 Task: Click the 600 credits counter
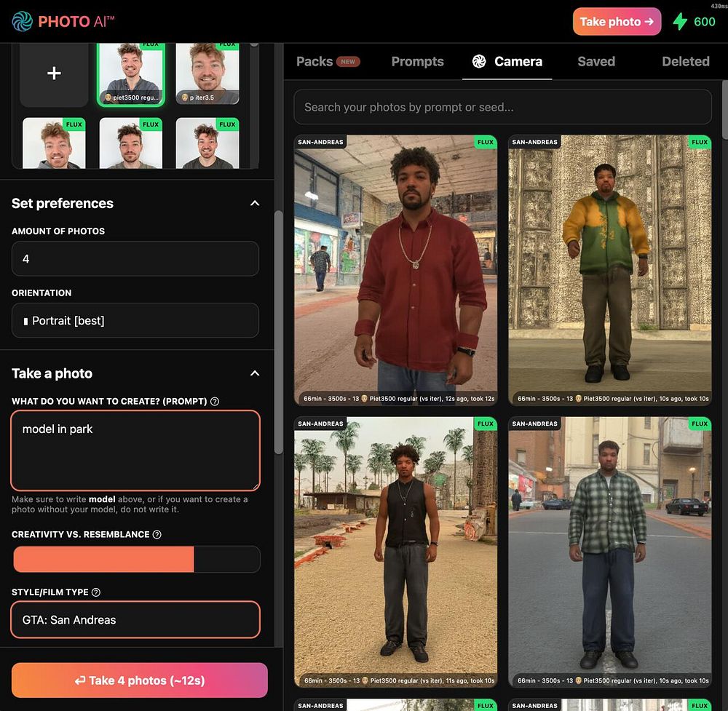pyautogui.click(x=704, y=22)
